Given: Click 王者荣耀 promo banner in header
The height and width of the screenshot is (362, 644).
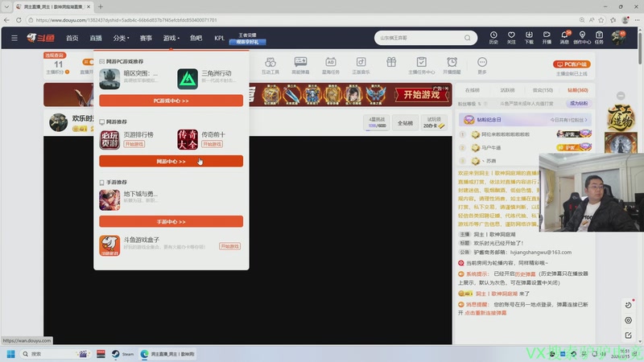Looking at the screenshot, I should click(x=247, y=39).
